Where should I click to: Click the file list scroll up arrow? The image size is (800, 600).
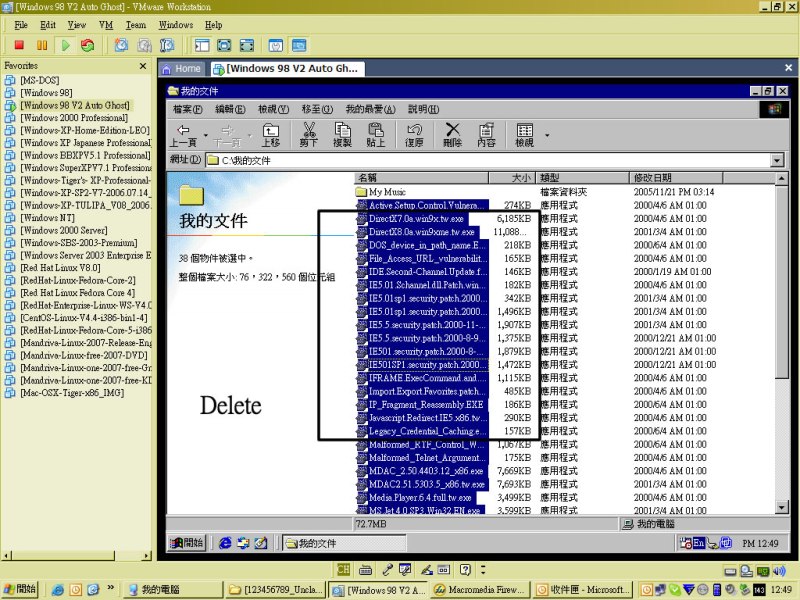(x=782, y=179)
